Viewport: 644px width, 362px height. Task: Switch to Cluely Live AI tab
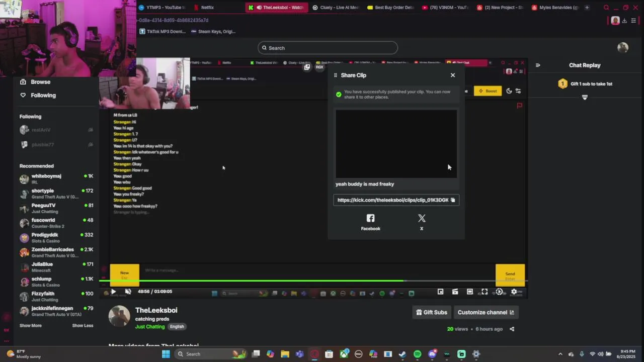pyautogui.click(x=336, y=8)
